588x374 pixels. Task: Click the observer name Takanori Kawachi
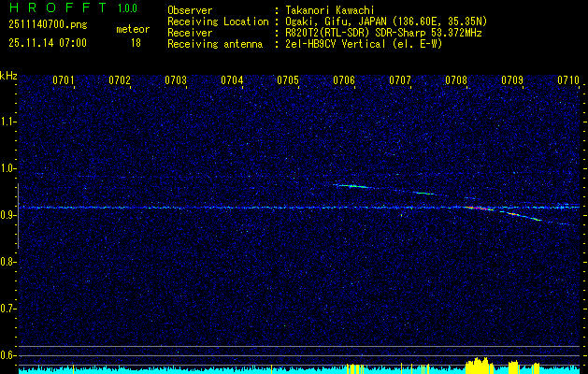pyautogui.click(x=330, y=10)
